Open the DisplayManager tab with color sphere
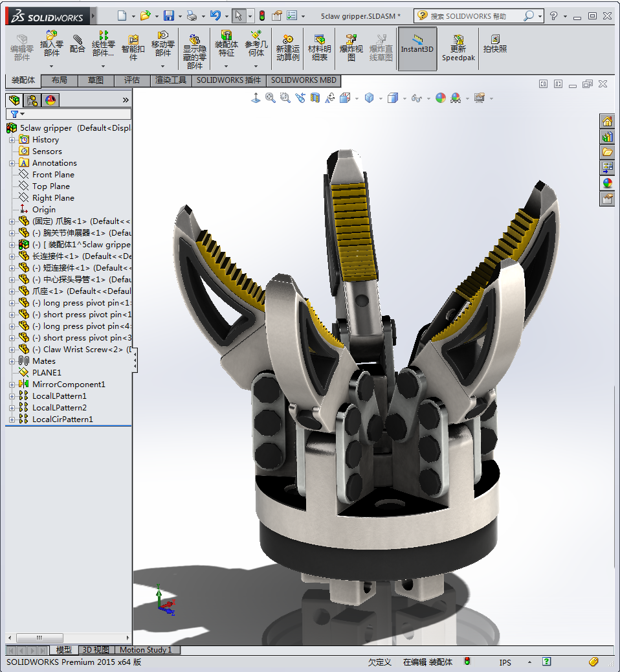620x672 pixels. pyautogui.click(x=50, y=100)
